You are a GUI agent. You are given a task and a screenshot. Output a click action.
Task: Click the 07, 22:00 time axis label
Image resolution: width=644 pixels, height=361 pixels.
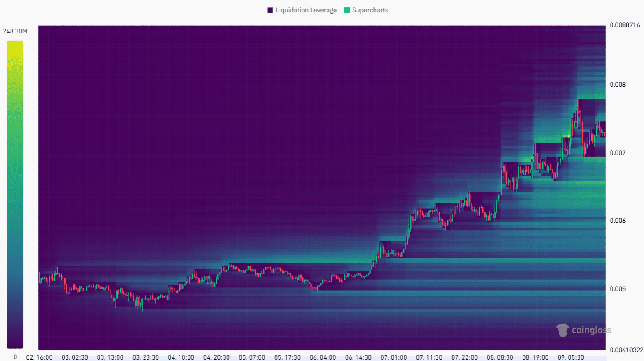pyautogui.click(x=464, y=357)
